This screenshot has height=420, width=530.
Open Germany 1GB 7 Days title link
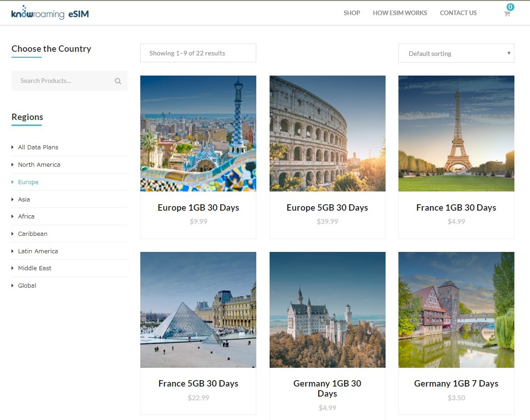456,383
